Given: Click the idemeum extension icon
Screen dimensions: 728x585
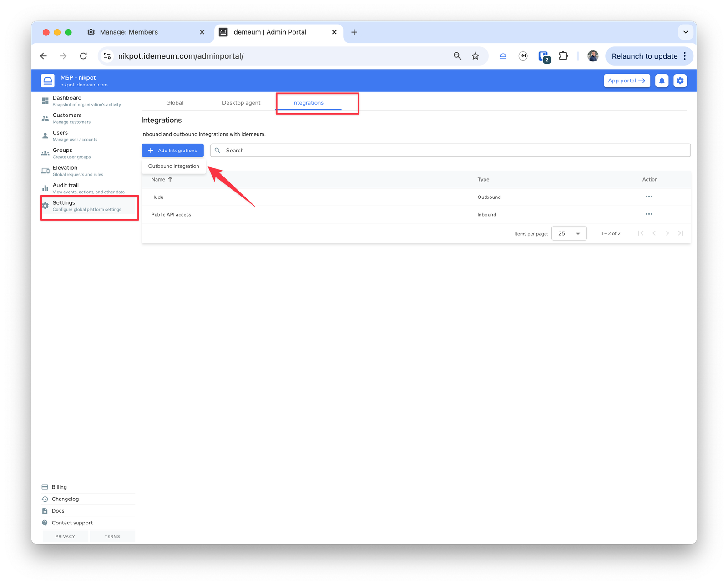Looking at the screenshot, I should click(x=503, y=56).
